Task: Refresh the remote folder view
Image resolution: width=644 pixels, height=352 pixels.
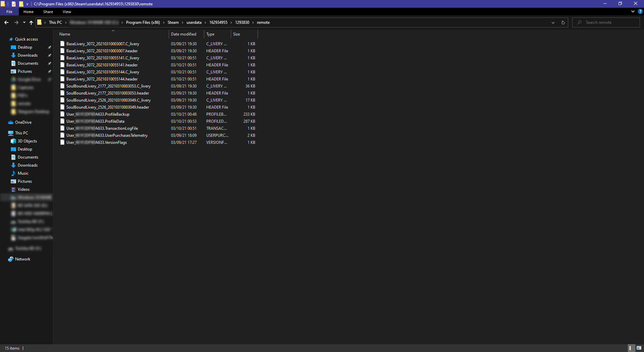Action: (x=563, y=22)
